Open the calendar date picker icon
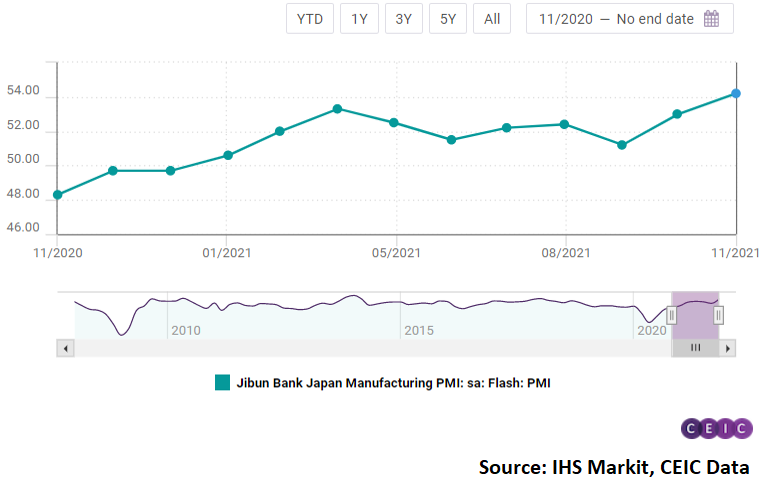Screen dimensions: 765x480 (711, 19)
